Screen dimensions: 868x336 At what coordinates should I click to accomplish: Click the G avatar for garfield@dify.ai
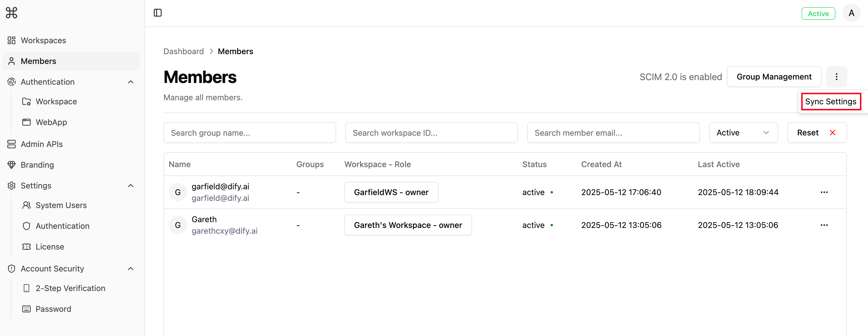[178, 192]
